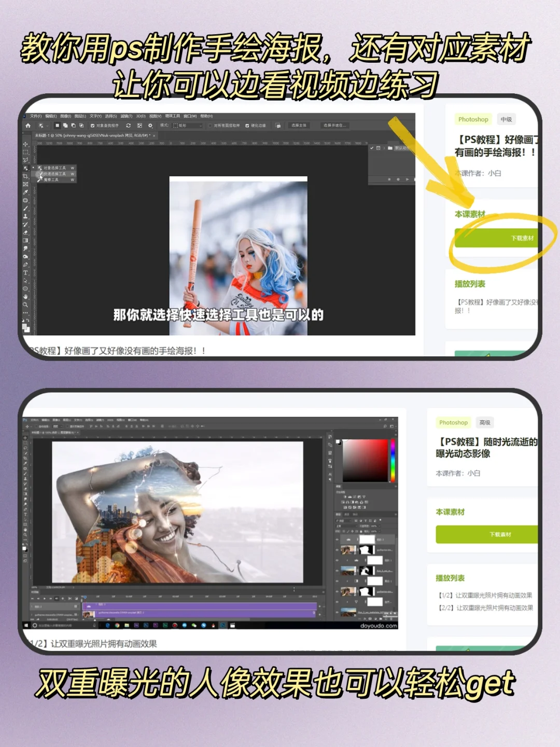Viewport: 560px width, 747px height.
Task: Open playlist item 【1/2】让双重曝光照片拥有动画效果
Action: [x=485, y=595]
